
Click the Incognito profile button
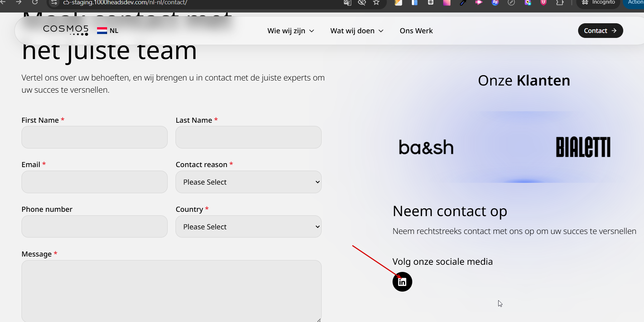(599, 3)
